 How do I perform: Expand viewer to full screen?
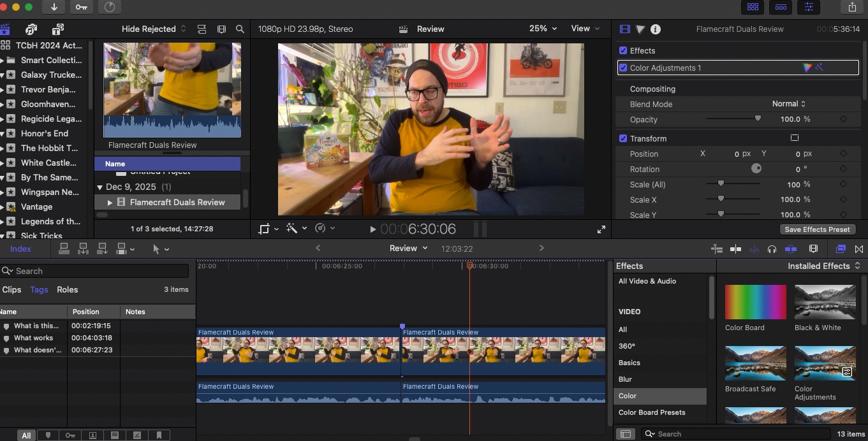tap(601, 229)
